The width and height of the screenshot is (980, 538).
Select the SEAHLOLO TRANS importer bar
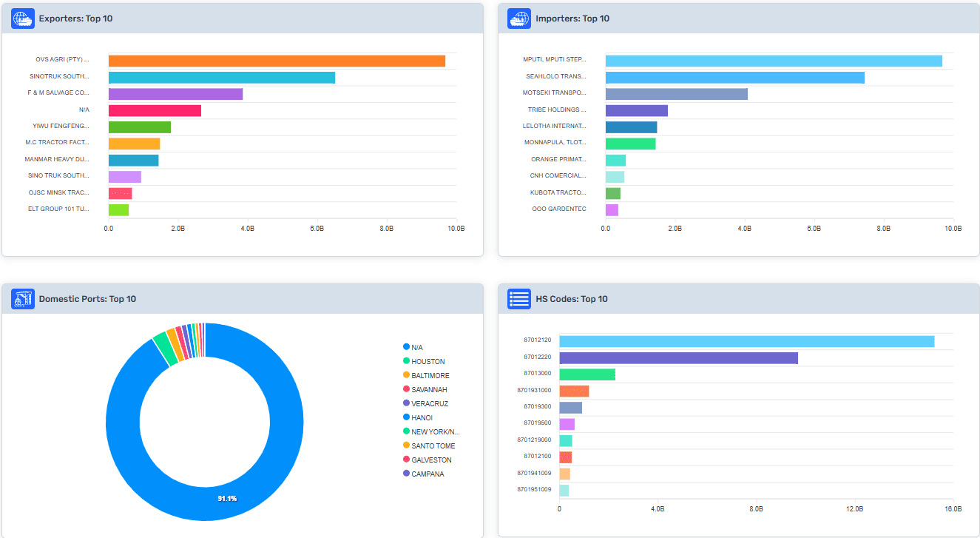coord(734,78)
